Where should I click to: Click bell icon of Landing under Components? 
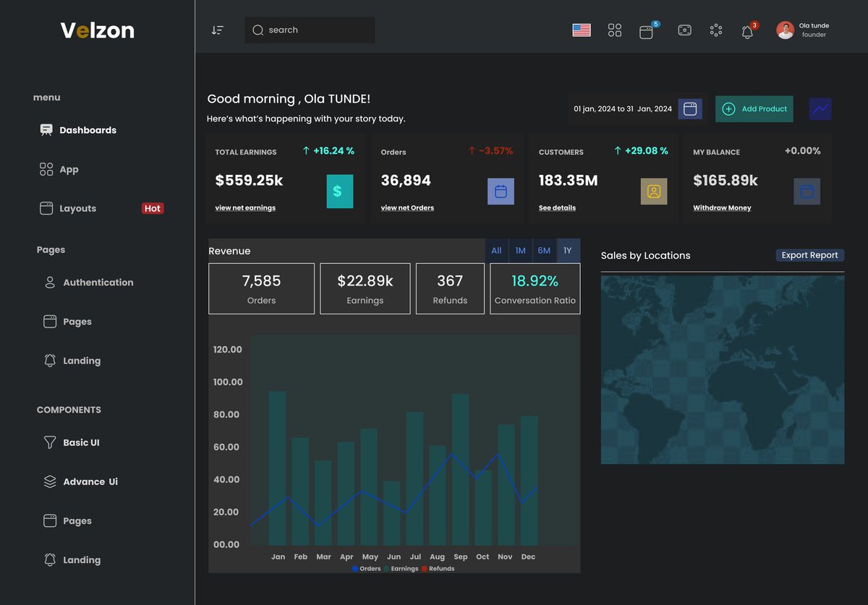coord(50,559)
